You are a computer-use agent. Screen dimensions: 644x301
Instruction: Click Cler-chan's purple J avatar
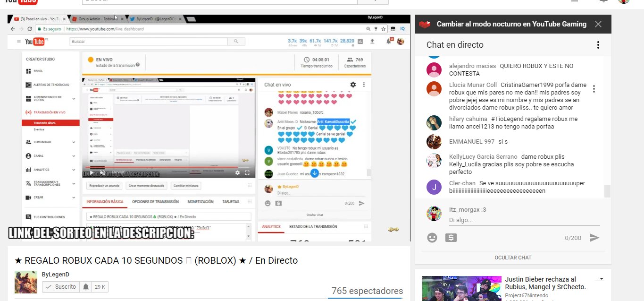coord(434,187)
